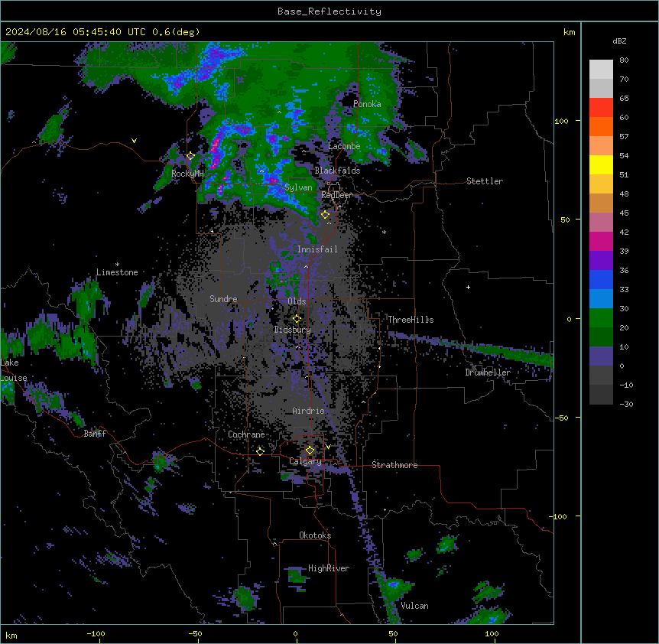The width and height of the screenshot is (659, 644).
Task: Click the km label in the top-right corner
Action: (x=569, y=32)
